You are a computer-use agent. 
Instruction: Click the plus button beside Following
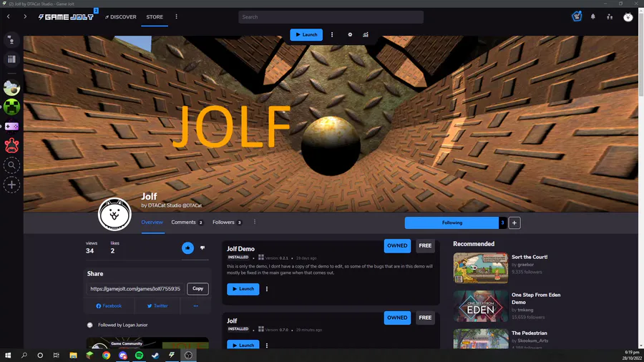pos(514,223)
